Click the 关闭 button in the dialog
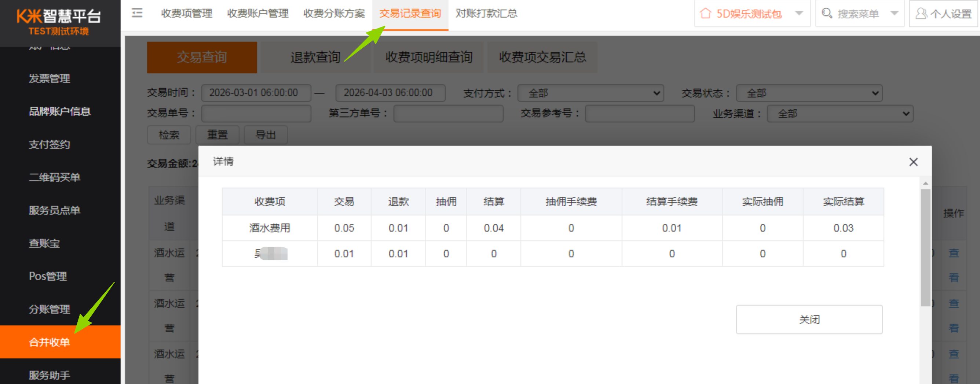The image size is (980, 384). click(x=809, y=320)
